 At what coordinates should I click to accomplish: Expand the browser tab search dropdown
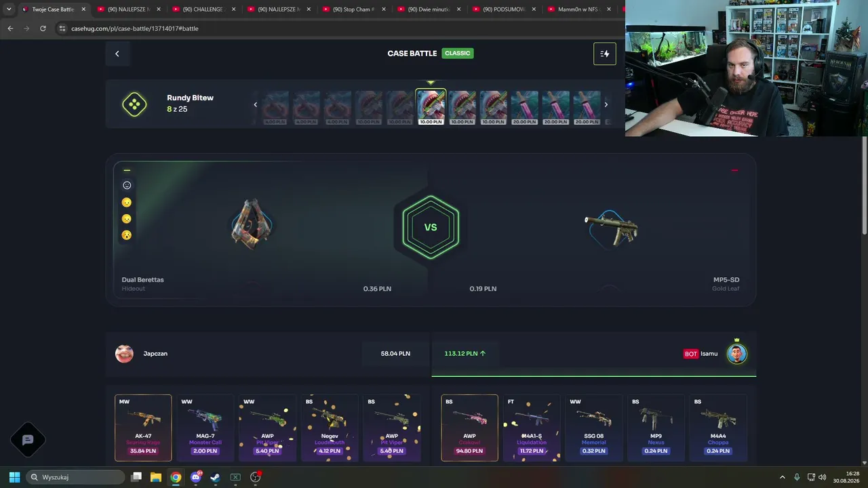(x=8, y=9)
